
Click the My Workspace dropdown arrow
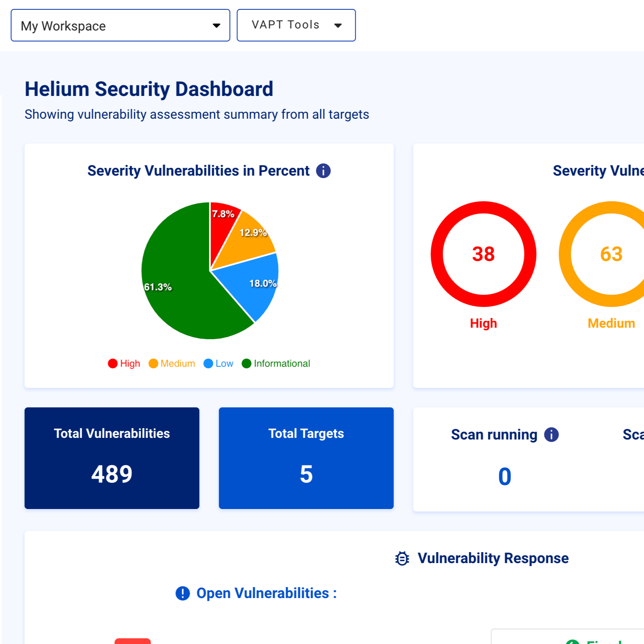(216, 26)
